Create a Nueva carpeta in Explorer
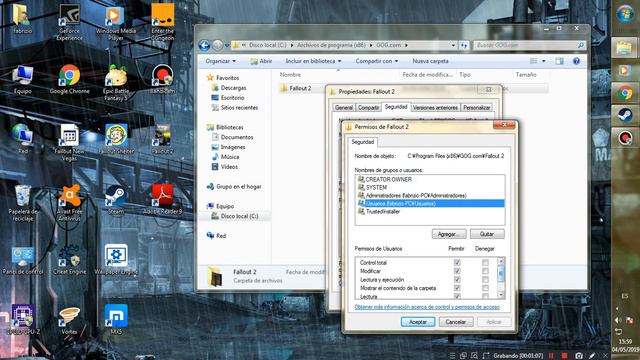Screen dimensions: 640x360 [430, 61]
